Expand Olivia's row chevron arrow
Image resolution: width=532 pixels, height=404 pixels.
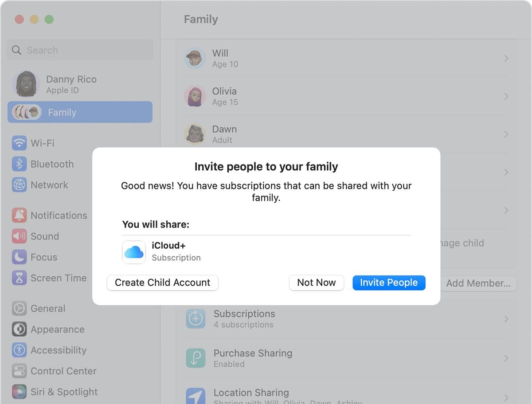click(x=506, y=96)
